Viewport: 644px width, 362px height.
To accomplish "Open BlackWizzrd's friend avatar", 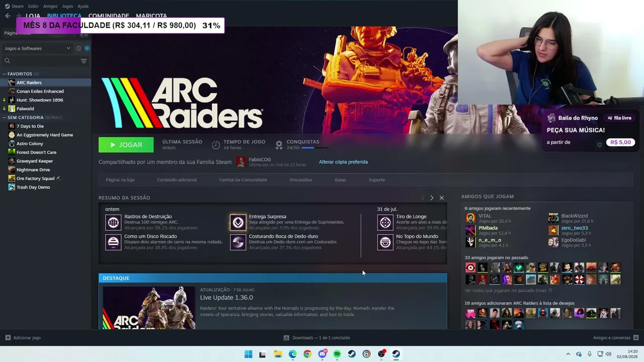I will tap(553, 218).
